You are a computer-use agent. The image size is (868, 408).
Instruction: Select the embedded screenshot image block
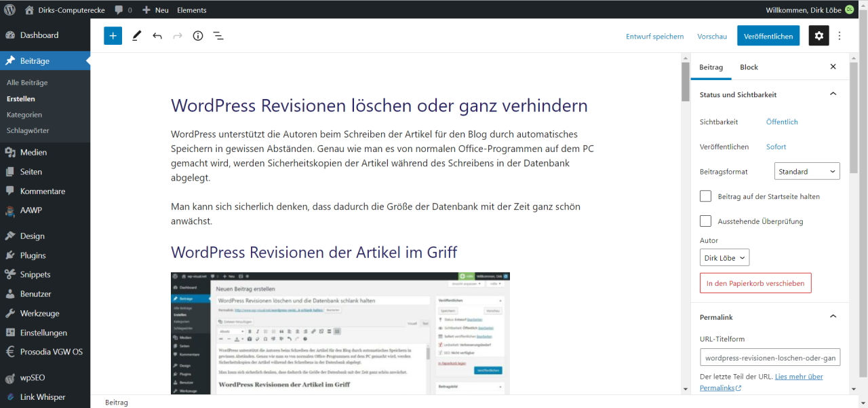pyautogui.click(x=340, y=333)
